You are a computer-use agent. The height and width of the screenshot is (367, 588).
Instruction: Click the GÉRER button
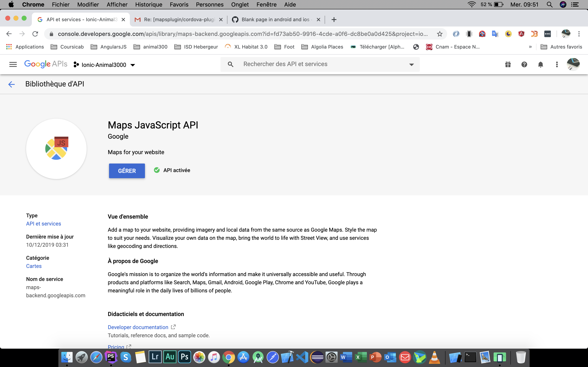tap(127, 171)
